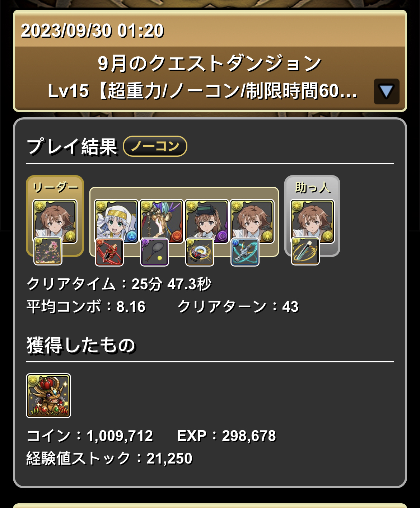Tap the fourth sub Misaka icon

coord(252,221)
